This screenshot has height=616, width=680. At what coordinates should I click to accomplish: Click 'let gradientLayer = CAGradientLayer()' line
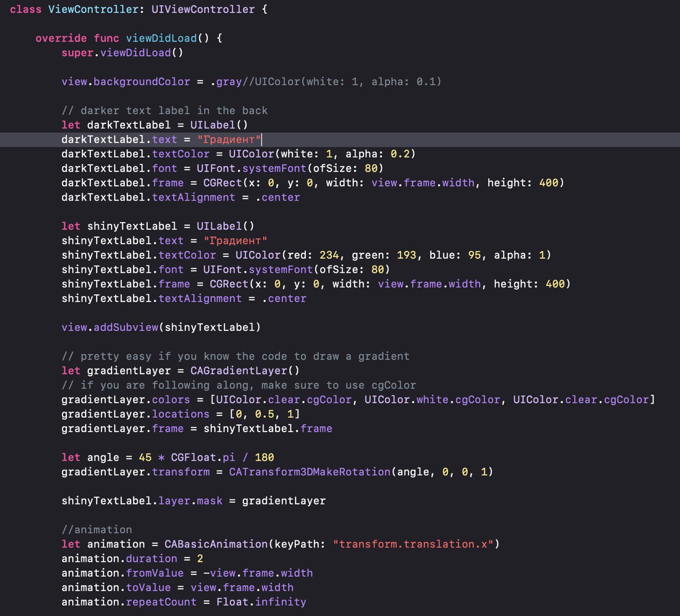point(181,371)
